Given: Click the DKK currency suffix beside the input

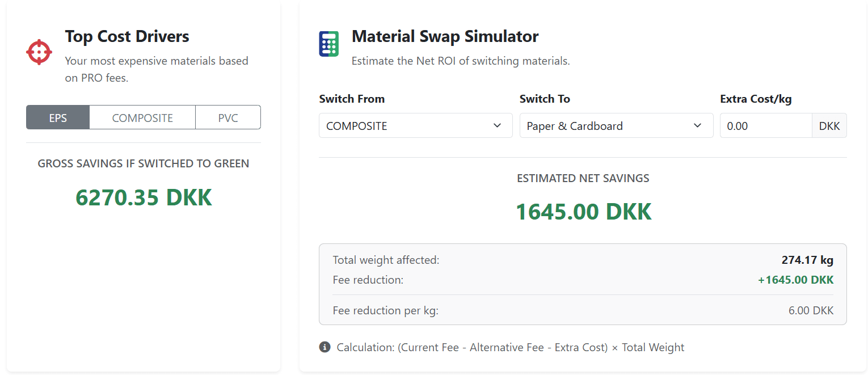Looking at the screenshot, I should pyautogui.click(x=829, y=125).
